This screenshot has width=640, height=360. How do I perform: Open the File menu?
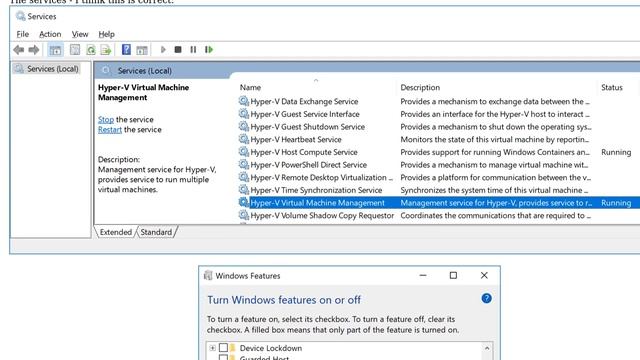tap(22, 34)
